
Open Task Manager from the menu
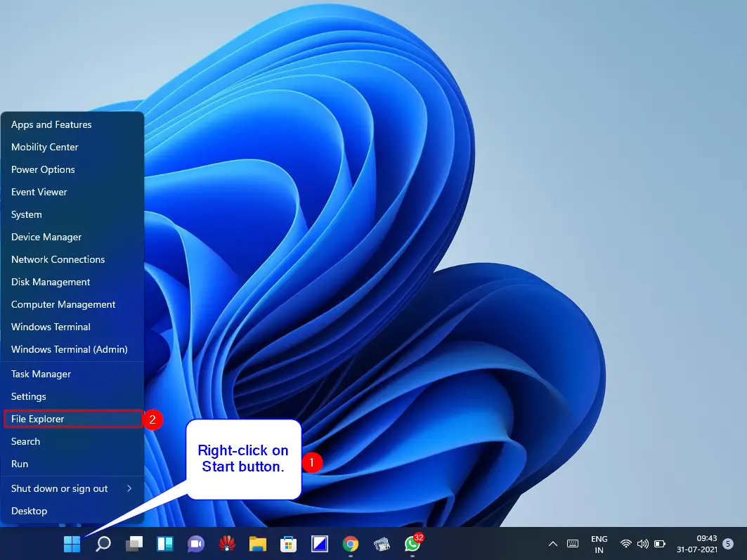(72, 374)
